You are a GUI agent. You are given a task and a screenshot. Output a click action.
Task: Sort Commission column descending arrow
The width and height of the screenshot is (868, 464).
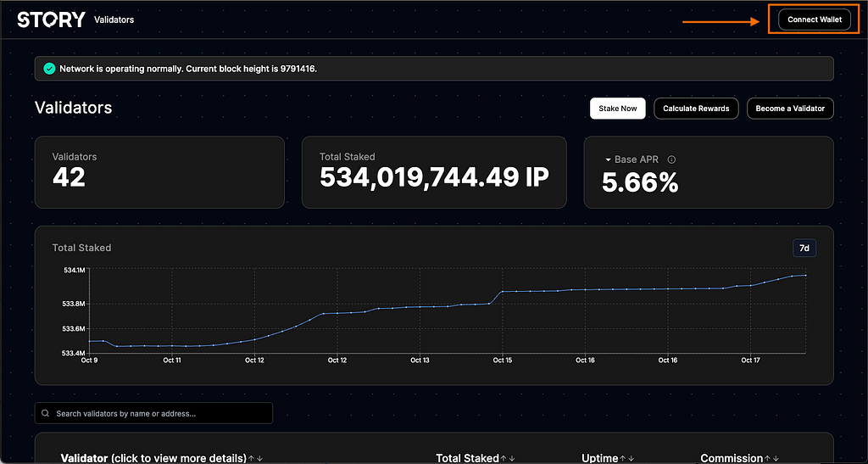[776, 458]
